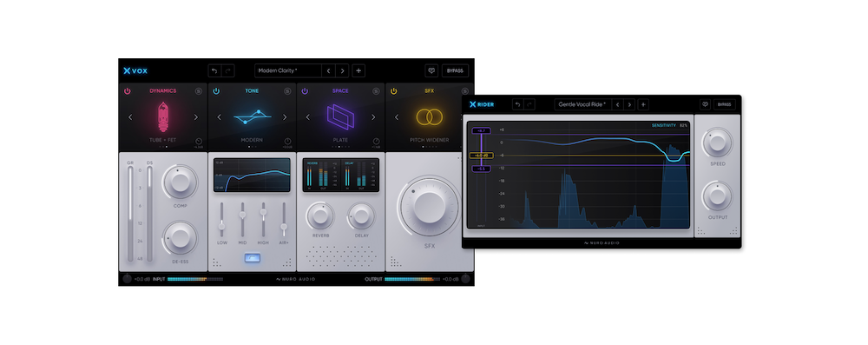Toggle the Dynamics module power button

128,91
